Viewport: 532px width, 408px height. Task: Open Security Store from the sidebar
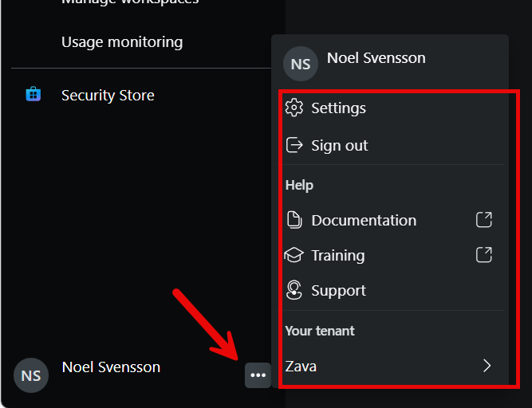108,95
